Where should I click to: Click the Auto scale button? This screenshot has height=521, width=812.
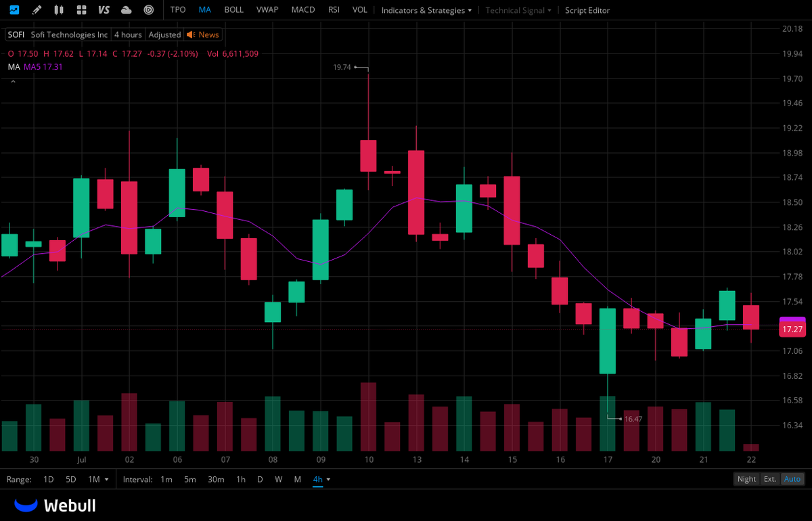792,479
